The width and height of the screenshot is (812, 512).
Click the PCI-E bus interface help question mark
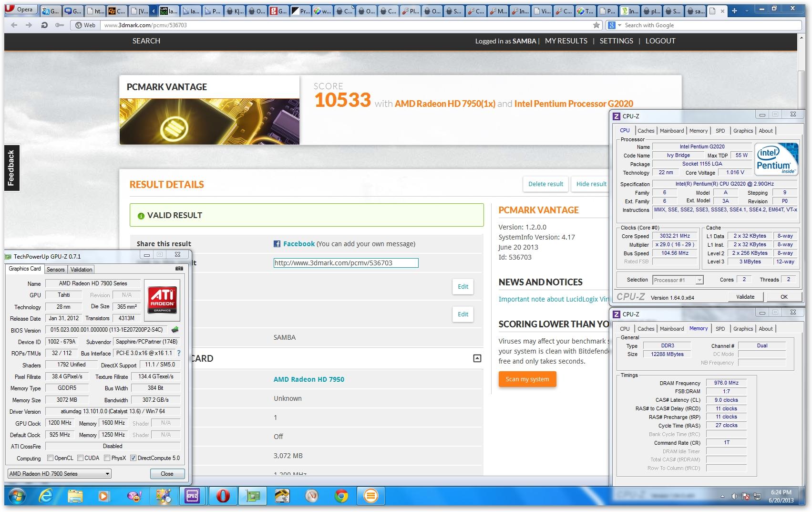pyautogui.click(x=179, y=353)
